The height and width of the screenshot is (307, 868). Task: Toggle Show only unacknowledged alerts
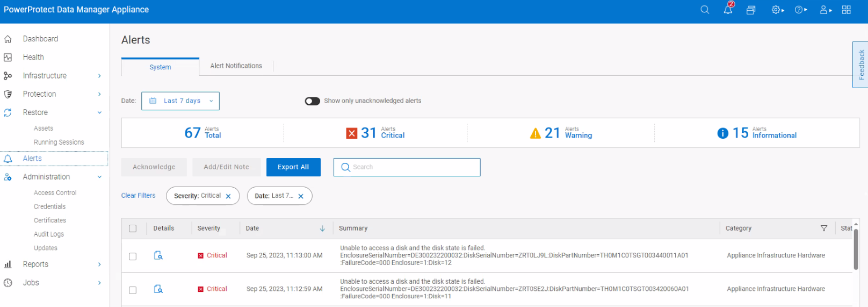pyautogui.click(x=312, y=101)
